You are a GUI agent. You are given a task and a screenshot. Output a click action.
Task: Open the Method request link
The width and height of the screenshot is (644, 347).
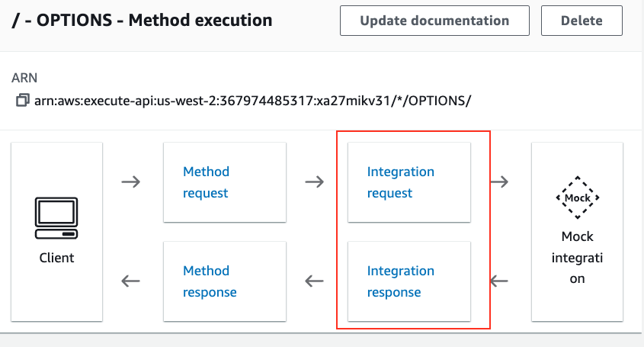[207, 182]
